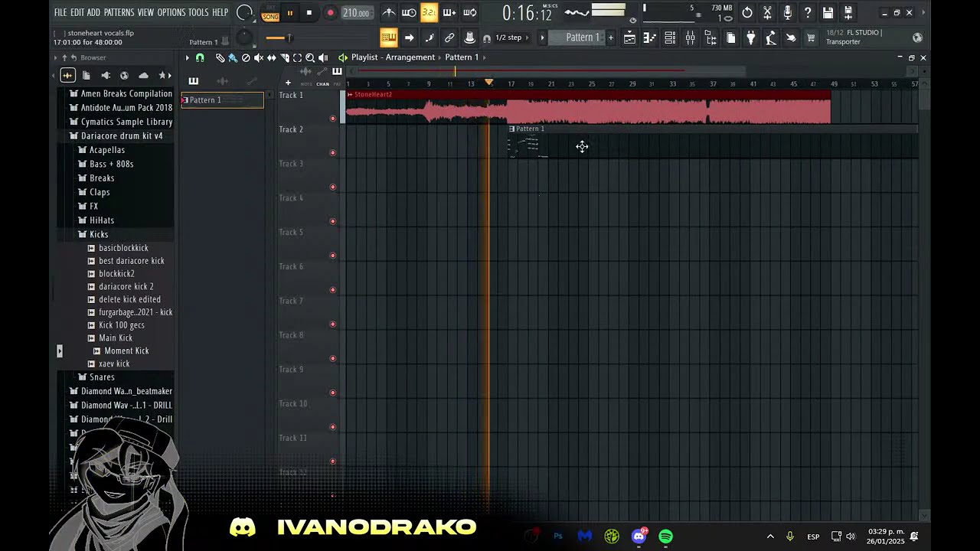
Task: Open the PATTERNS menu
Action: pyautogui.click(x=119, y=12)
